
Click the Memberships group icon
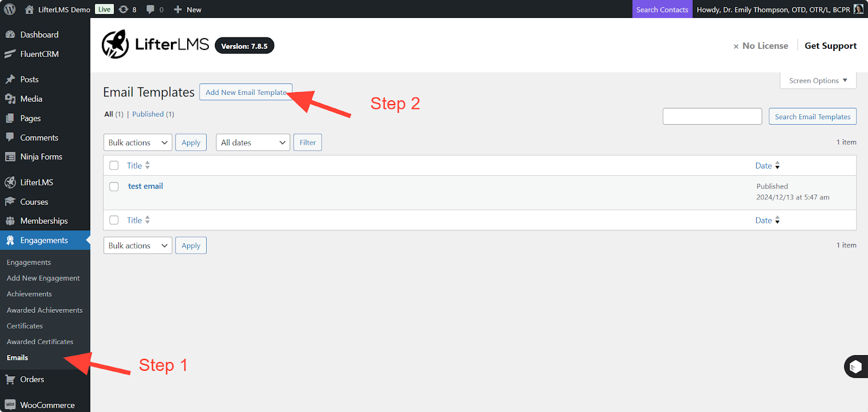point(10,221)
